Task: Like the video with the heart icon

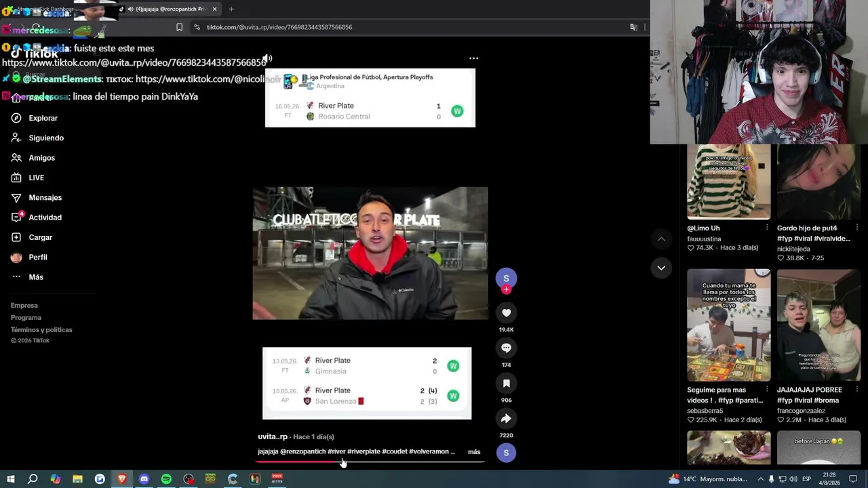Action: pyautogui.click(x=506, y=312)
